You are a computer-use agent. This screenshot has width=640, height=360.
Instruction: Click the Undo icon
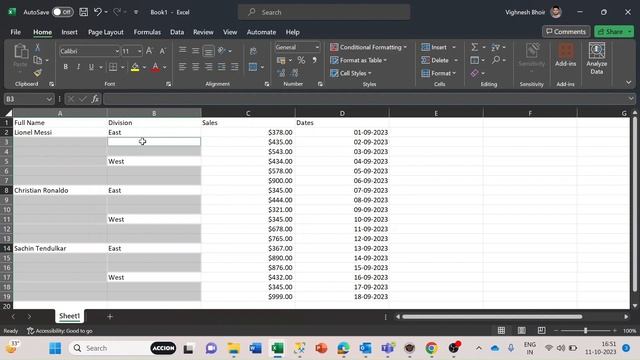pos(98,12)
